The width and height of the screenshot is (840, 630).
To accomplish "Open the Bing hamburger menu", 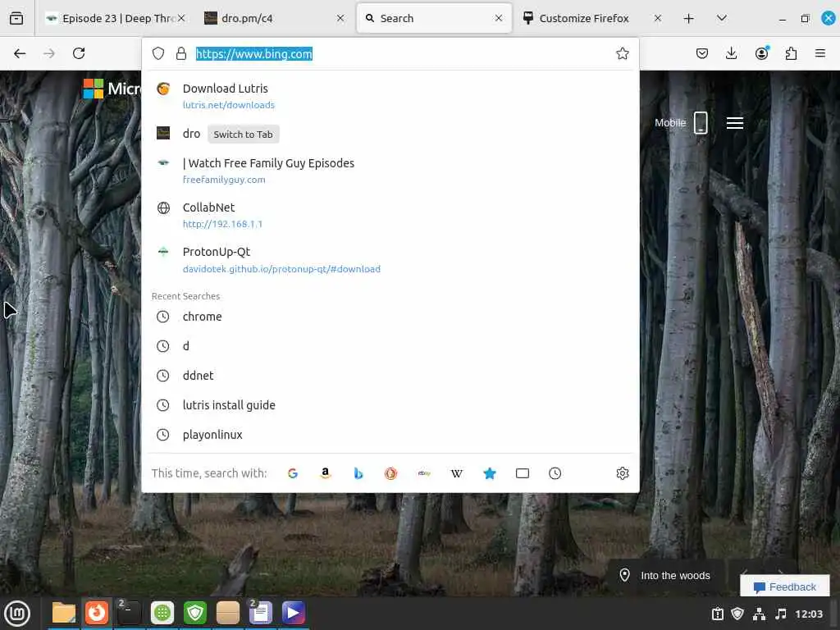I will tap(734, 123).
